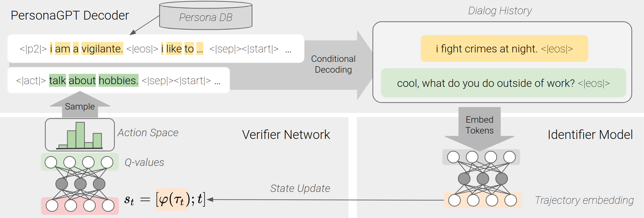Image resolution: width=644 pixels, height=218 pixels.
Task: Click the Verifier Network heading
Action: click(286, 135)
